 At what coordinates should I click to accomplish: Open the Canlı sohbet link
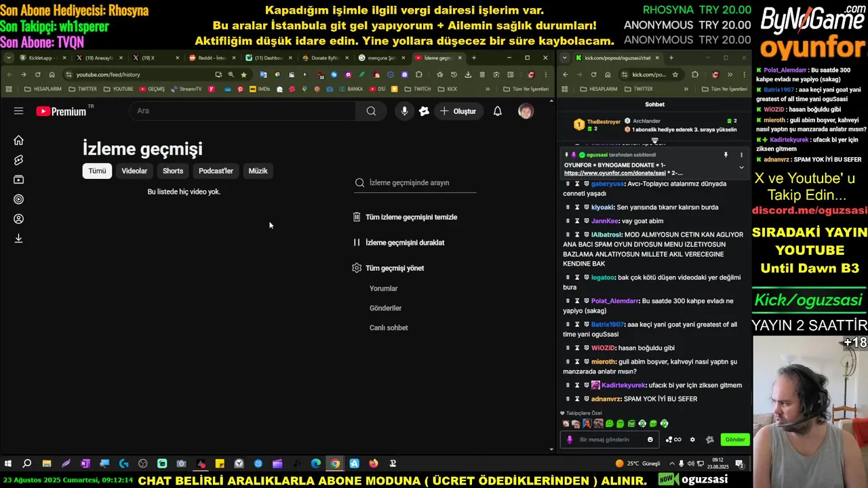[x=389, y=328]
